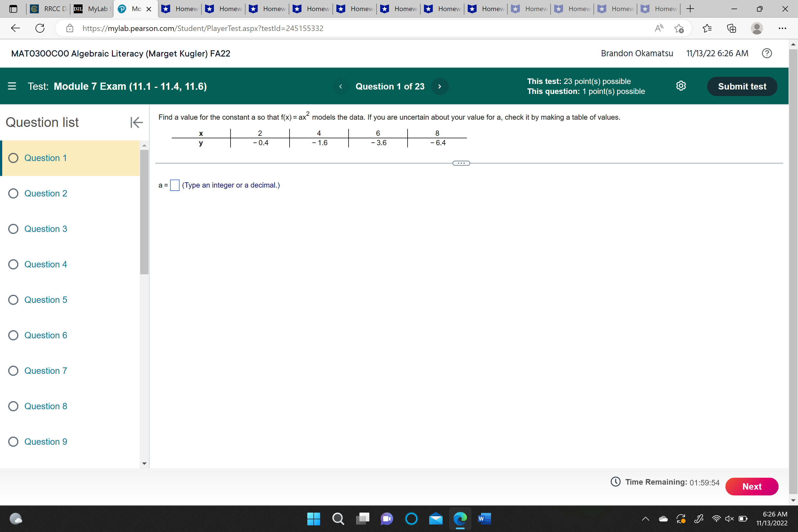Select the Question 9 radio button

[13, 441]
